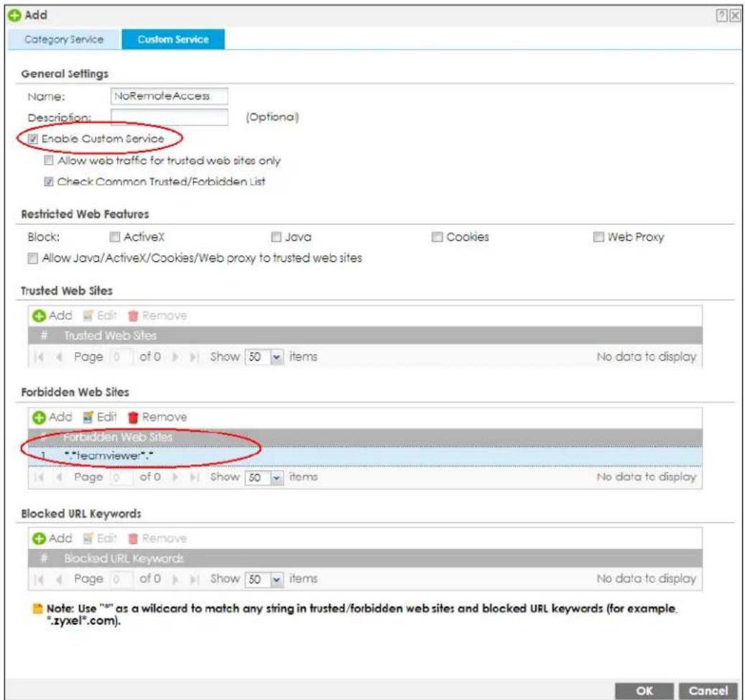This screenshot has width=745, height=700.
Task: Enable Allow Java/ActiveX/Cookies/Web proxy to trusted sites
Action: pyautogui.click(x=33, y=258)
